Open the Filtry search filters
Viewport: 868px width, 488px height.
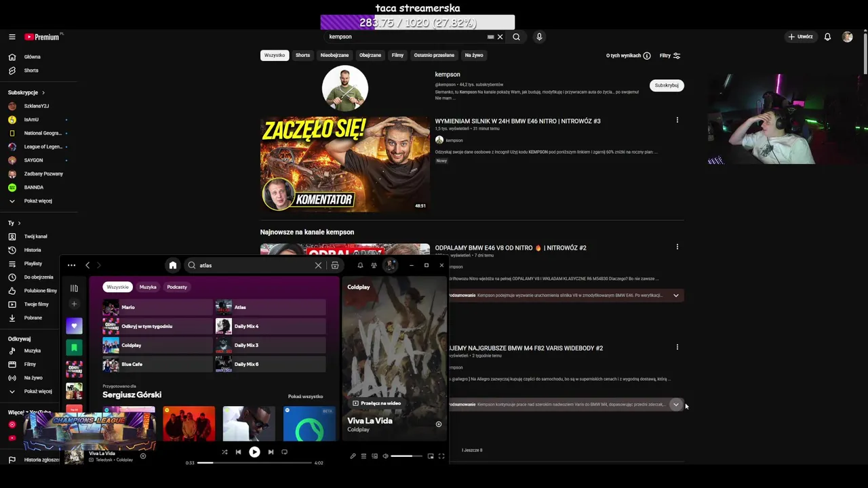pyautogui.click(x=670, y=56)
